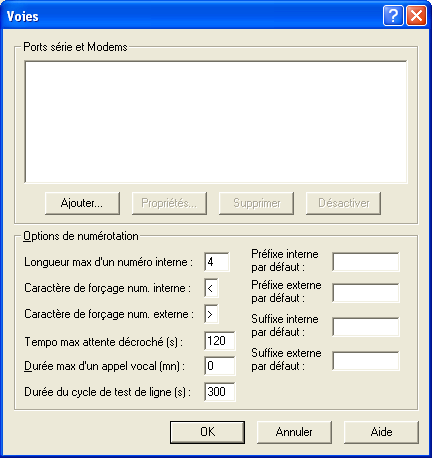The width and height of the screenshot is (432, 458).
Task: Select the Suffixe interne par défaut field
Action: (366, 327)
